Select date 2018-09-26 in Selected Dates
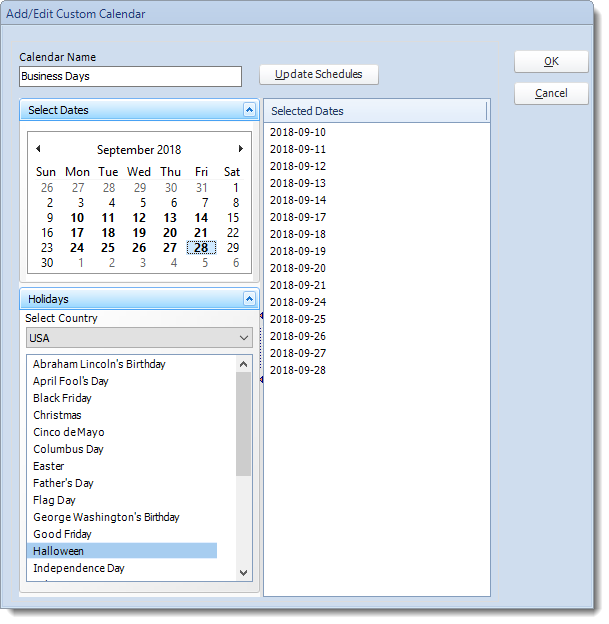Screen dimensions: 609x624 (298, 337)
